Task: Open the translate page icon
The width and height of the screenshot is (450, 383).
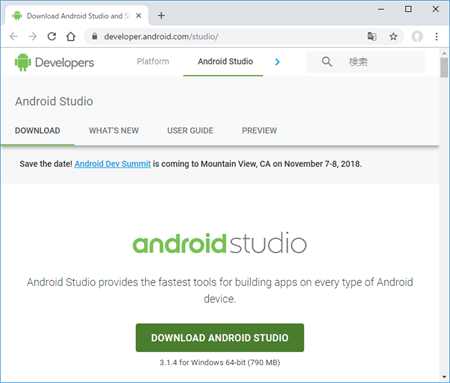Action: pos(372,36)
